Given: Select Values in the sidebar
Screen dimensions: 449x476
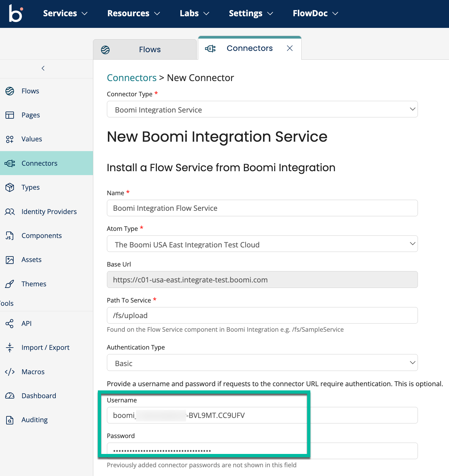Looking at the screenshot, I should point(31,139).
